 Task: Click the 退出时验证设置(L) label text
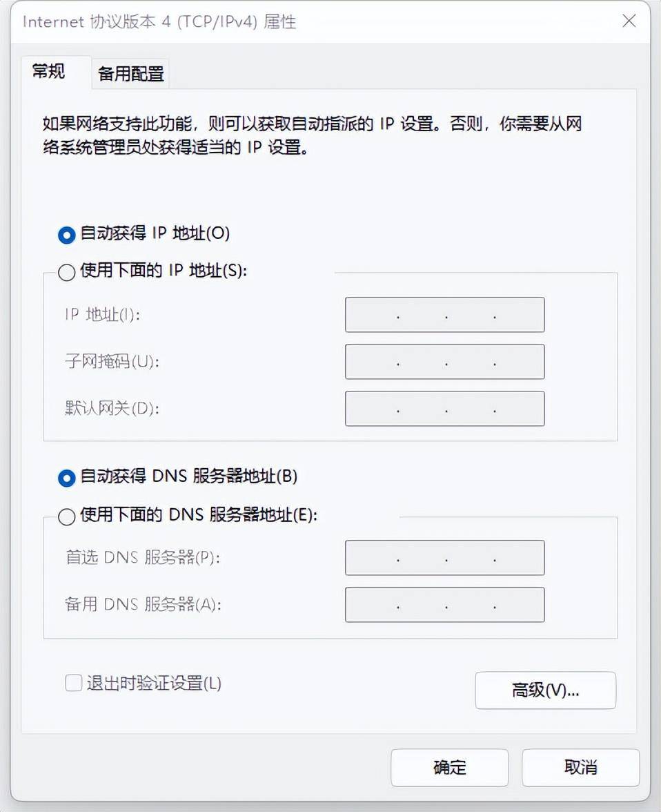pos(154,683)
